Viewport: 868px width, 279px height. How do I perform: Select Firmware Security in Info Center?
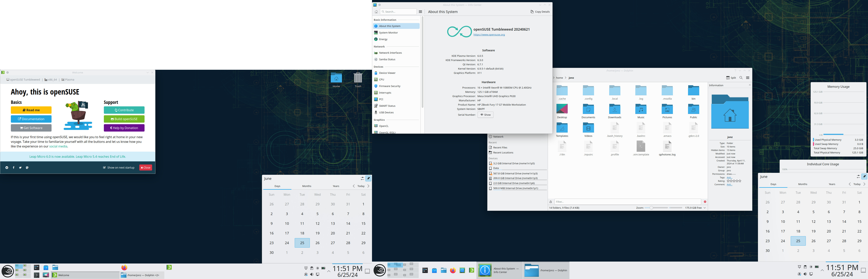point(396,86)
